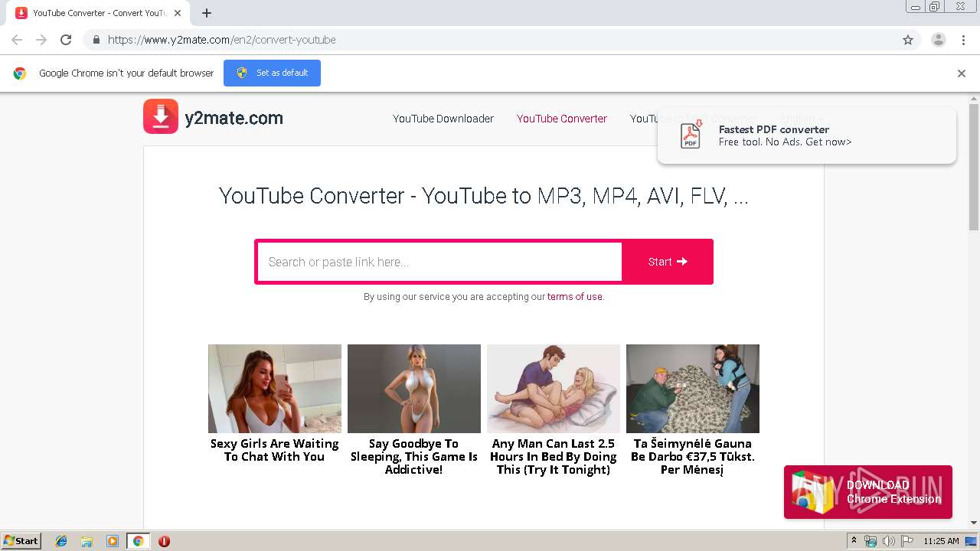
Task: Click the volume speaker tray icon
Action: pyautogui.click(x=889, y=541)
